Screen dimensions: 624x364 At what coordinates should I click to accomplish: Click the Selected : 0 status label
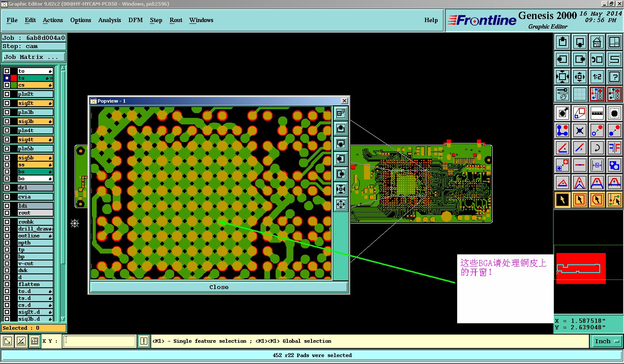point(34,328)
